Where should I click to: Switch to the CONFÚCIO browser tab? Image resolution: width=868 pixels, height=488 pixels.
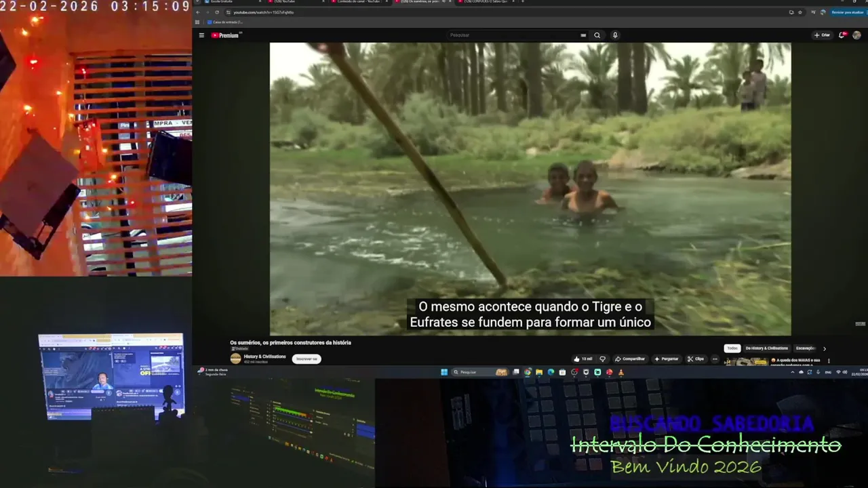(x=486, y=2)
